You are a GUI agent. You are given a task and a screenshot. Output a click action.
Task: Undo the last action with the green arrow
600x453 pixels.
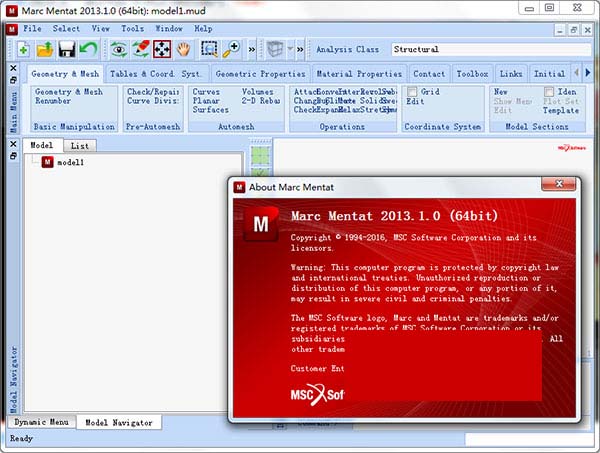pos(89,50)
